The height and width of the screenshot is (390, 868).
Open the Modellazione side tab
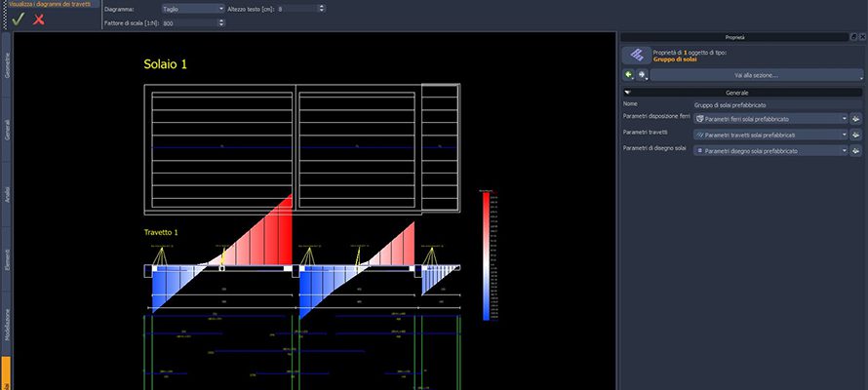pos(7,324)
